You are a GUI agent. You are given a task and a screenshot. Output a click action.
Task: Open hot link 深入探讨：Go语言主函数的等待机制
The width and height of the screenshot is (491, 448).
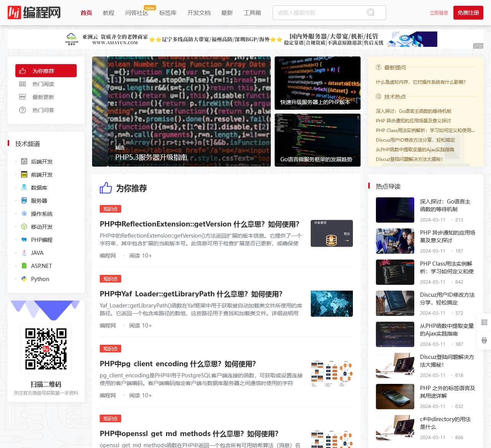coord(414,111)
